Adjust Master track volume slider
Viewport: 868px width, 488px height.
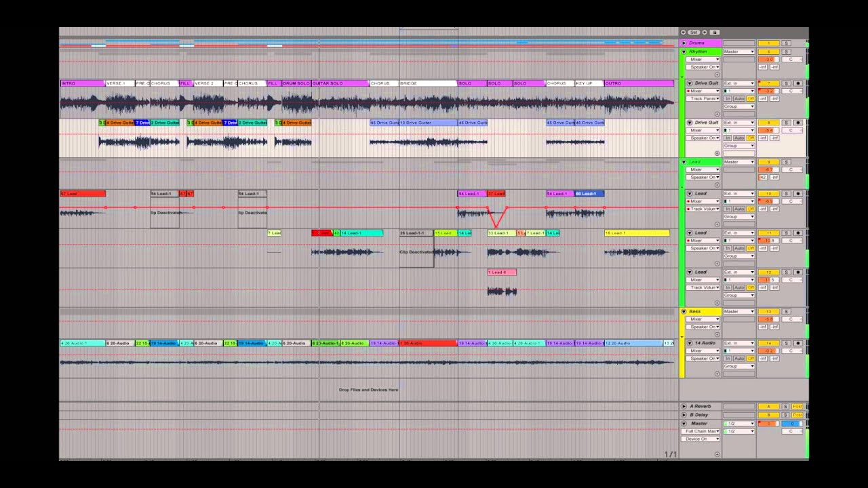pos(769,424)
